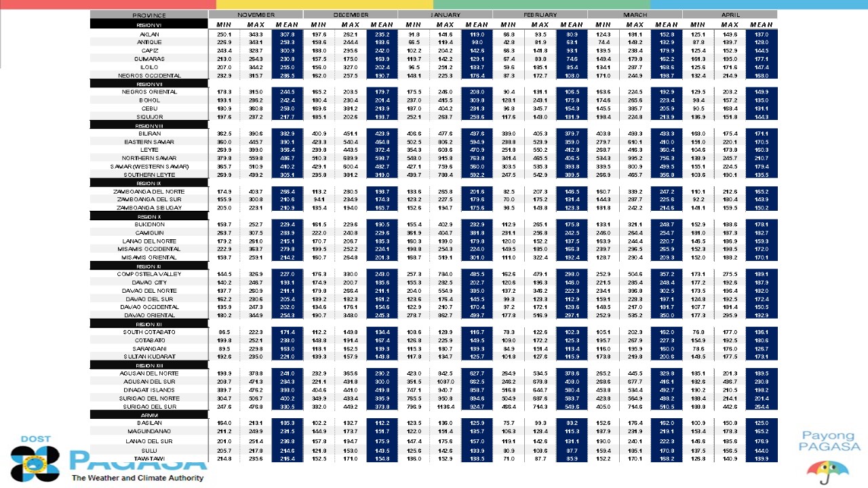Screen dimensions: 868x488
Task: Select the DINAGAT ISLANDS row label
Action: point(149,390)
